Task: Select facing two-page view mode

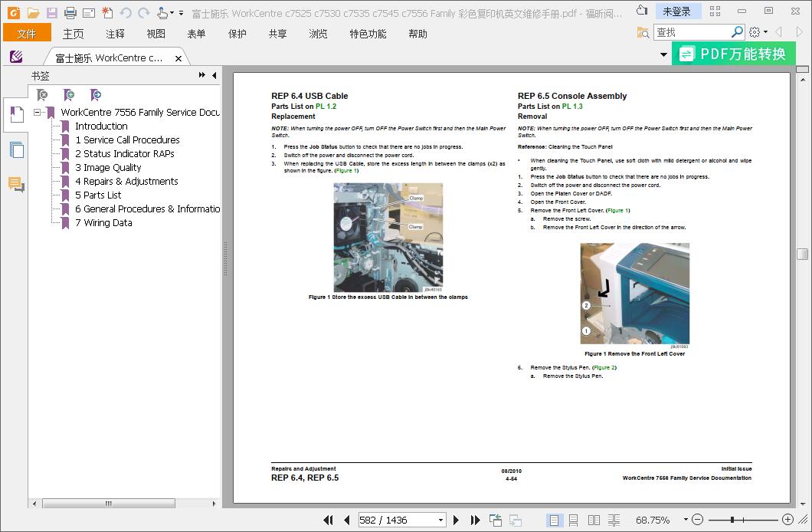Action: [x=594, y=520]
